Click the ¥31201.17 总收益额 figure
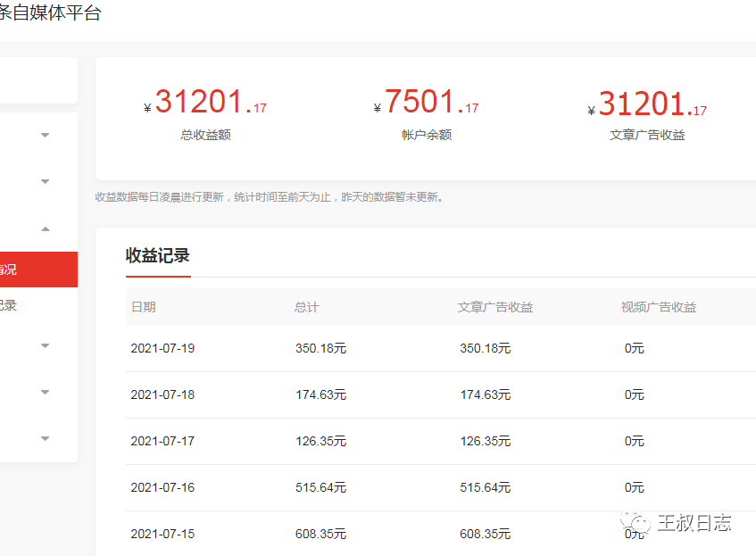The height and width of the screenshot is (556, 756). (205, 102)
